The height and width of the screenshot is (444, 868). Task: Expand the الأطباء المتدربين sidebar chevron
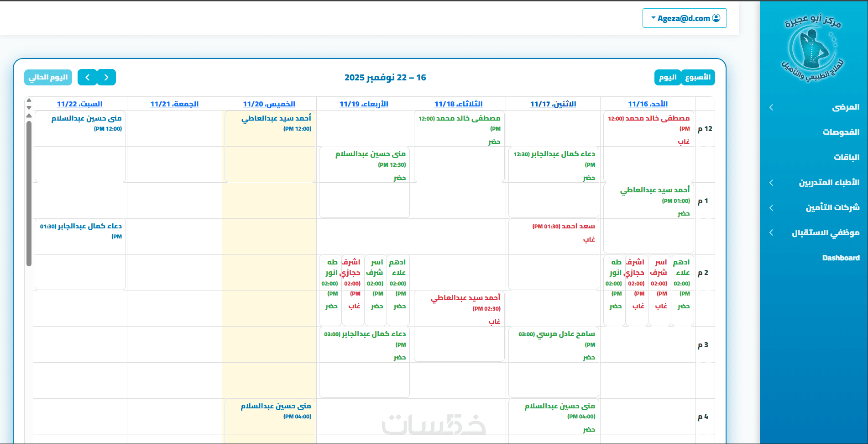point(771,183)
